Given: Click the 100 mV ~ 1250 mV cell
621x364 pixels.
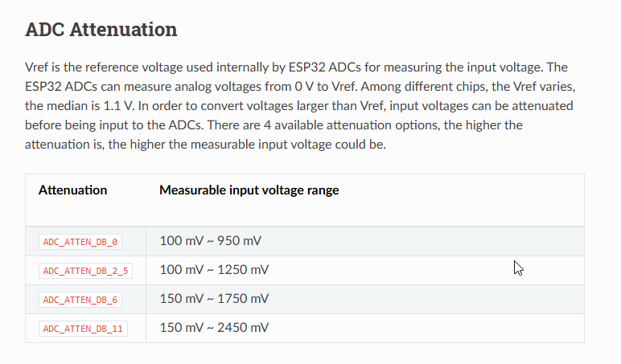Looking at the screenshot, I should pyautogui.click(x=364, y=270).
